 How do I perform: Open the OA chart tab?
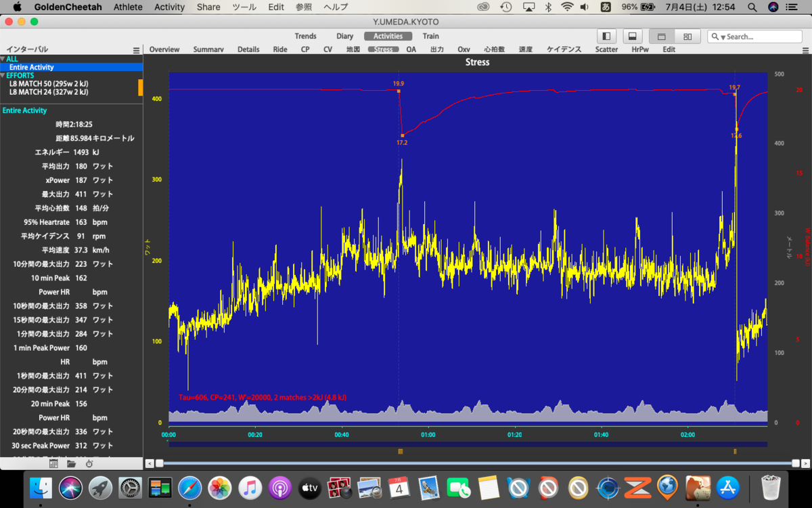click(411, 49)
